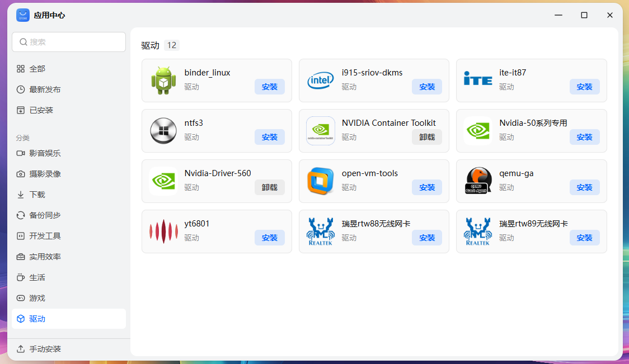
Task: Click the sync icon for 备份同步
Action: 21,215
